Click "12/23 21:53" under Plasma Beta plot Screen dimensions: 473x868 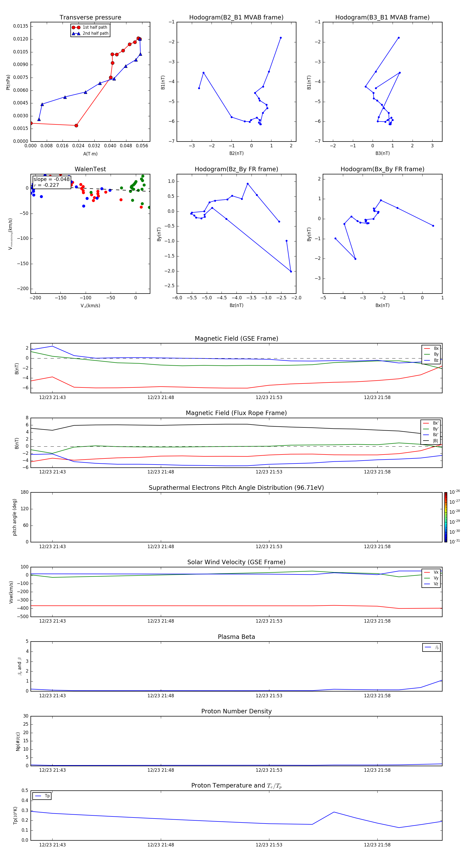point(269,696)
